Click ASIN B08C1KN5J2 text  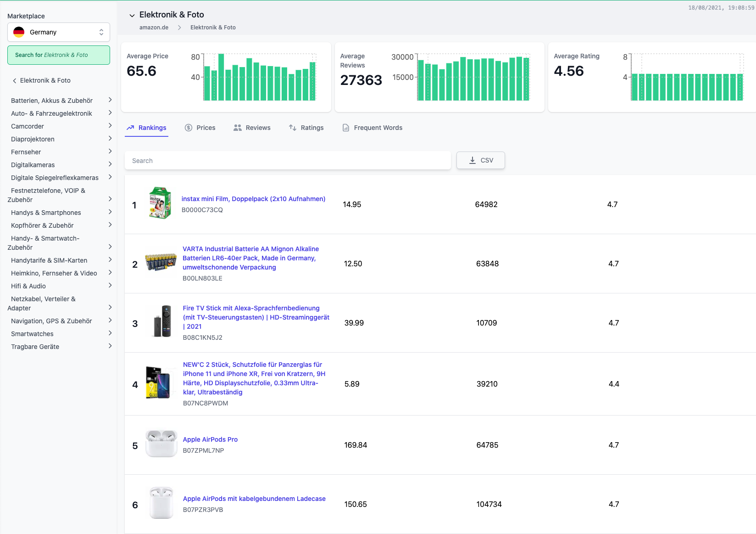[202, 337]
